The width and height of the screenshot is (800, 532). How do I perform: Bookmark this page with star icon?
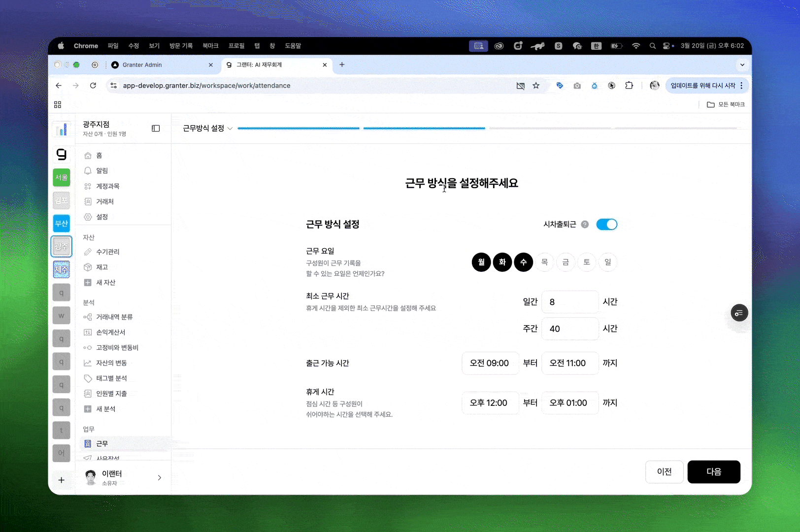[x=536, y=86]
